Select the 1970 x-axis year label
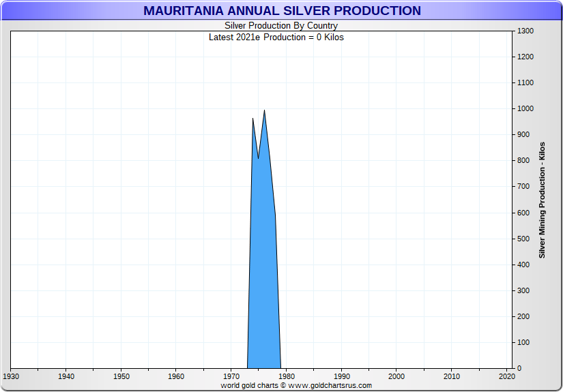This screenshot has width=563, height=392. pos(231,376)
